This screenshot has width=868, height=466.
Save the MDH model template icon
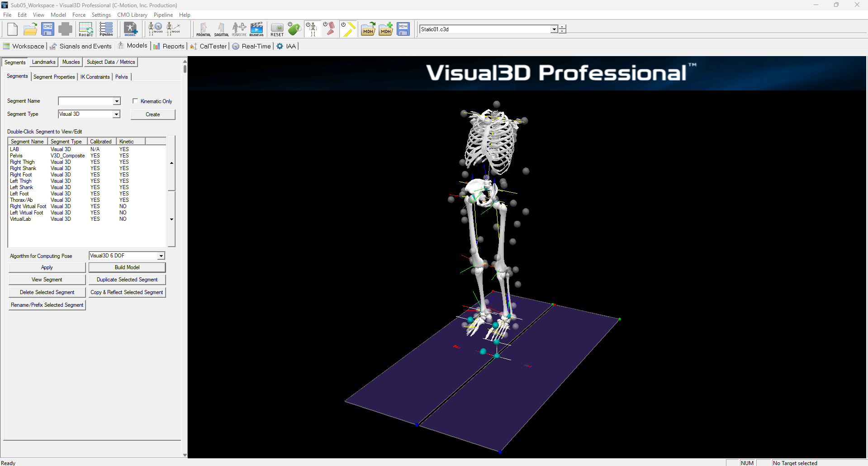coord(403,29)
